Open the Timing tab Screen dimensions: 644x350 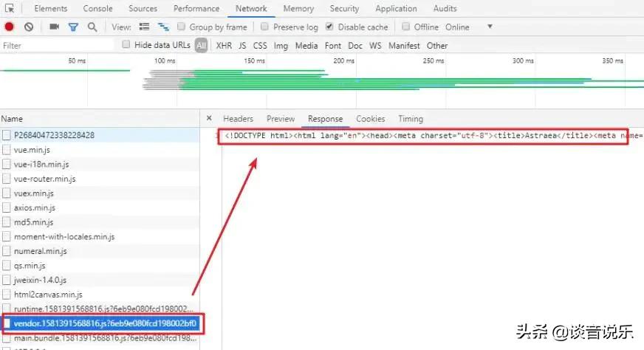[410, 119]
